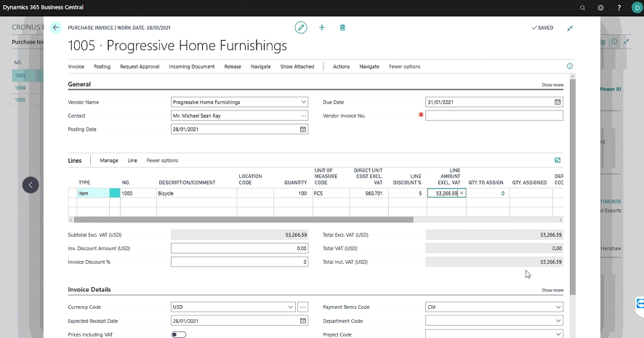Image resolution: width=644 pixels, height=338 pixels.
Task: Open the Release menu
Action: coord(233,67)
